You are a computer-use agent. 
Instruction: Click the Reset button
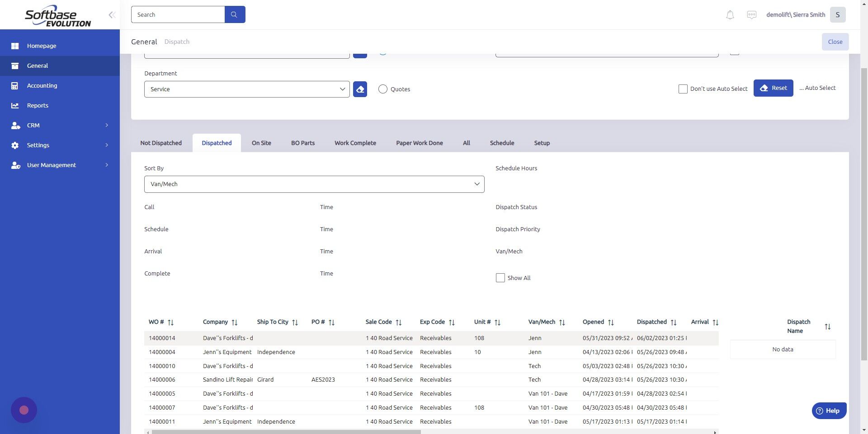(773, 88)
